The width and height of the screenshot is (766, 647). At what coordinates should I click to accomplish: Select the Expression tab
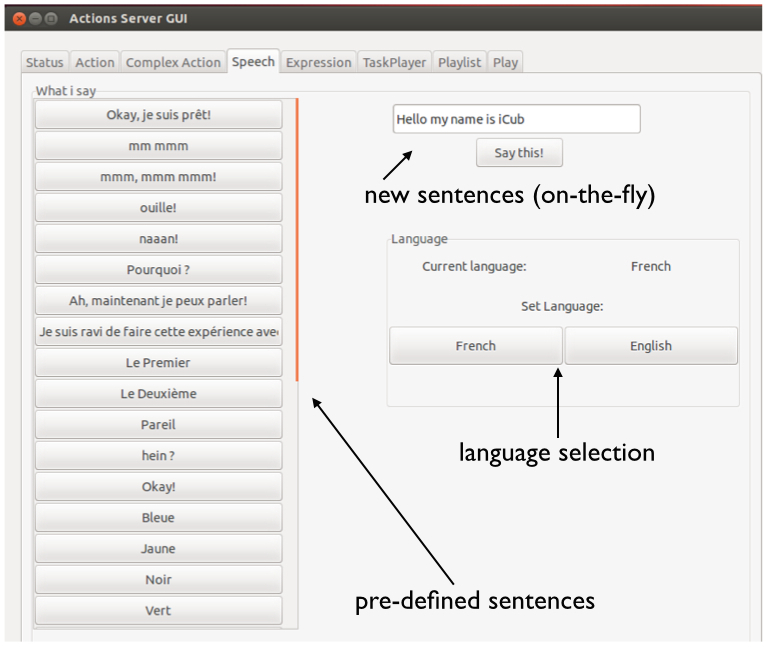pos(319,62)
